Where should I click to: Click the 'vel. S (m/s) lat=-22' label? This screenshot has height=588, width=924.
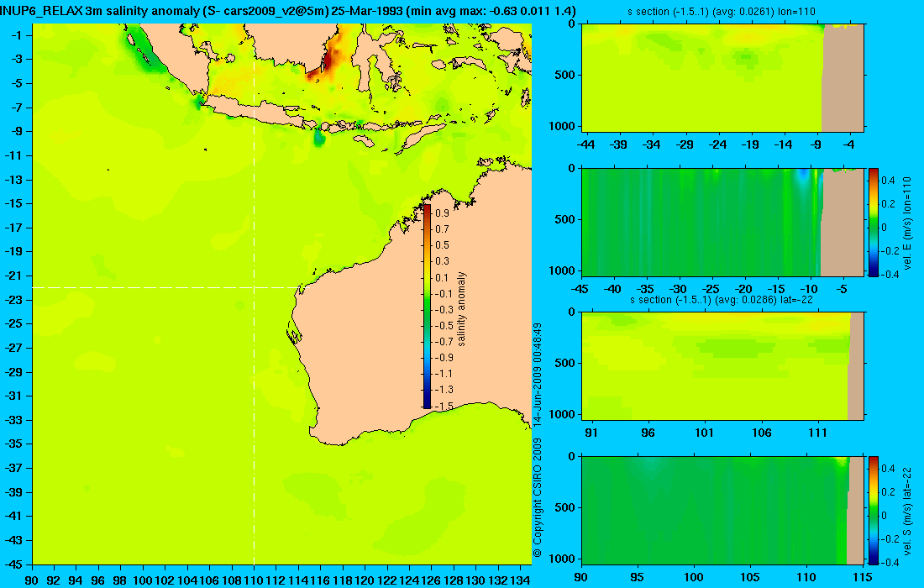[907, 511]
